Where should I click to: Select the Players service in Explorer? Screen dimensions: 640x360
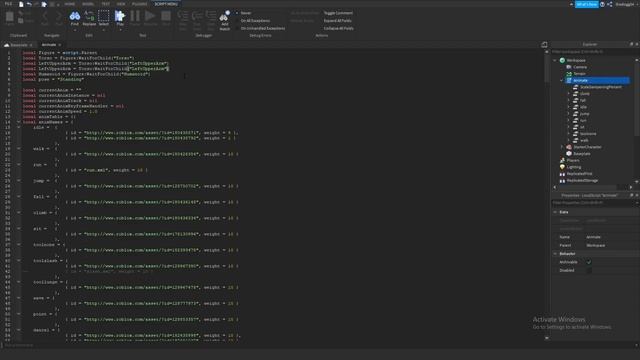[x=572, y=160]
